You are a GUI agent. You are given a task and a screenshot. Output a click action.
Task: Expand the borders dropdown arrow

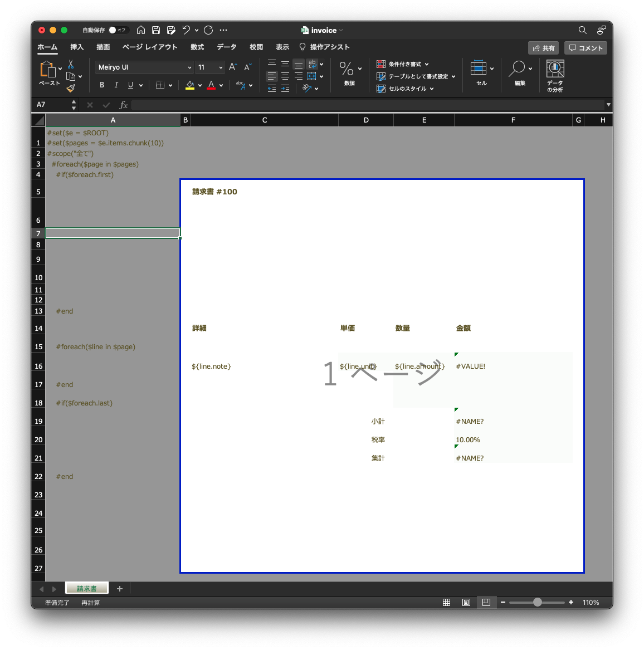point(170,85)
